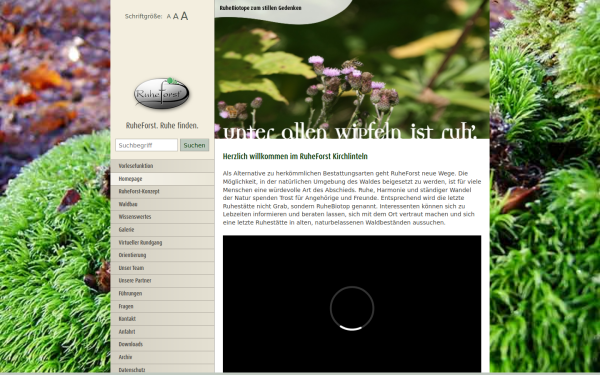The image size is (600, 375).
Task: Click 'RuheBiotope zum stillen Gedenken' banner text
Action: pos(260,8)
